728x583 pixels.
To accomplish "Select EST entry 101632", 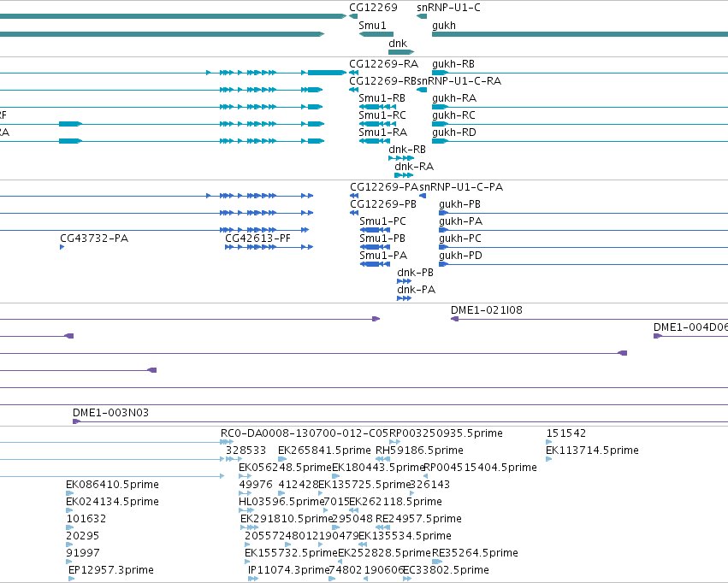I will (x=86, y=519).
